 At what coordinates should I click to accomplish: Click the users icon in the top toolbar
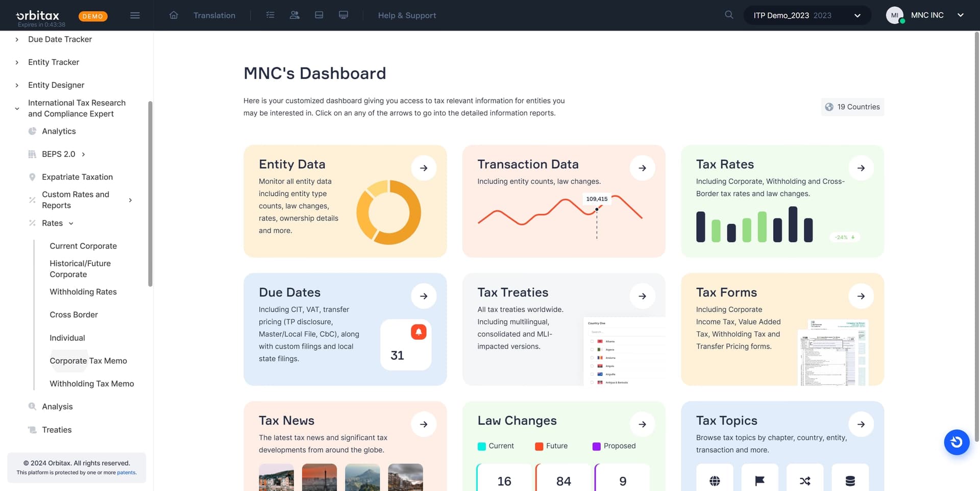point(295,15)
